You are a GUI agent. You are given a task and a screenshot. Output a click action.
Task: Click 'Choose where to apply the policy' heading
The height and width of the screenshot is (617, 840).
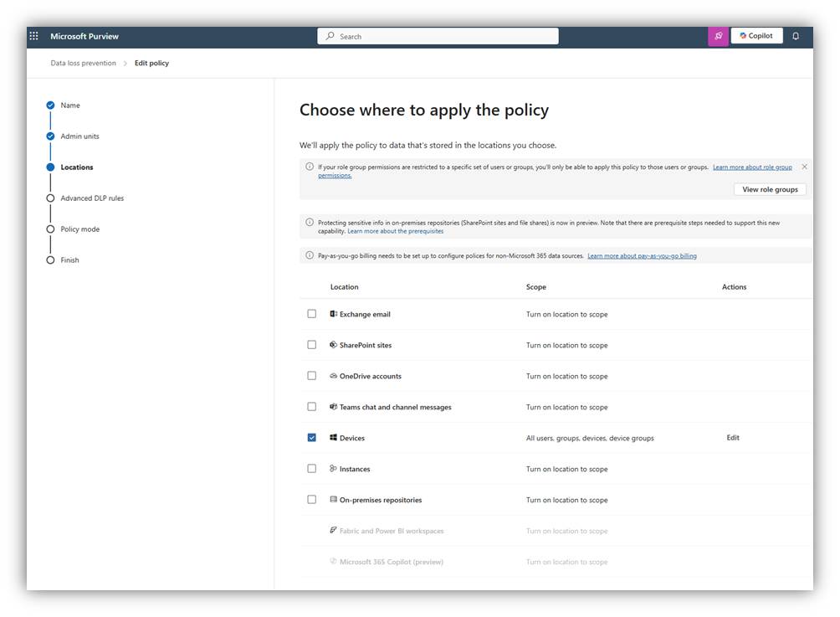pos(424,110)
